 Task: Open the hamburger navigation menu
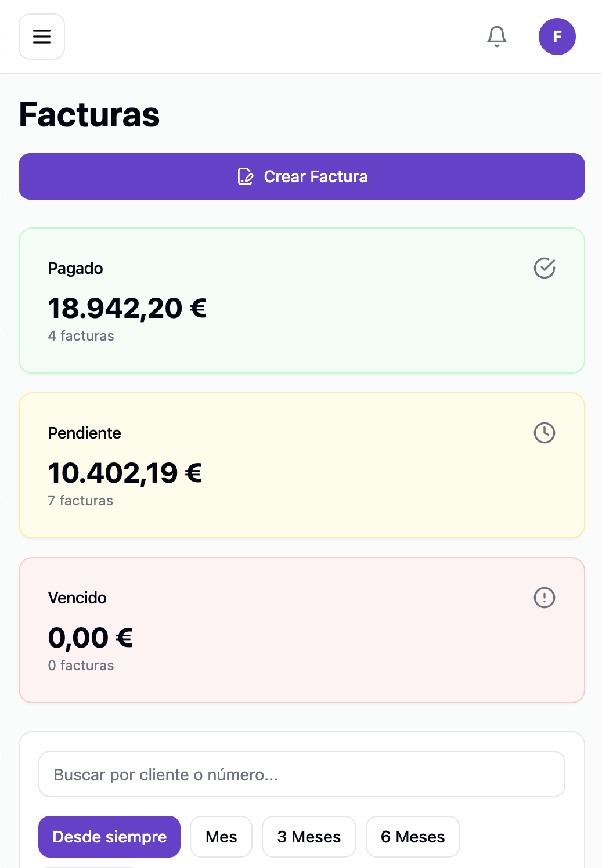(41, 37)
